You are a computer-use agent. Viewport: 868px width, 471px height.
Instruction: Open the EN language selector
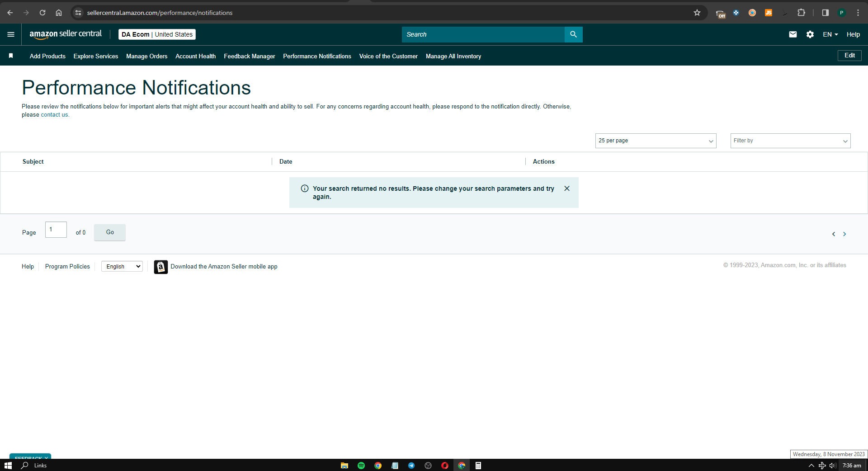pyautogui.click(x=830, y=34)
